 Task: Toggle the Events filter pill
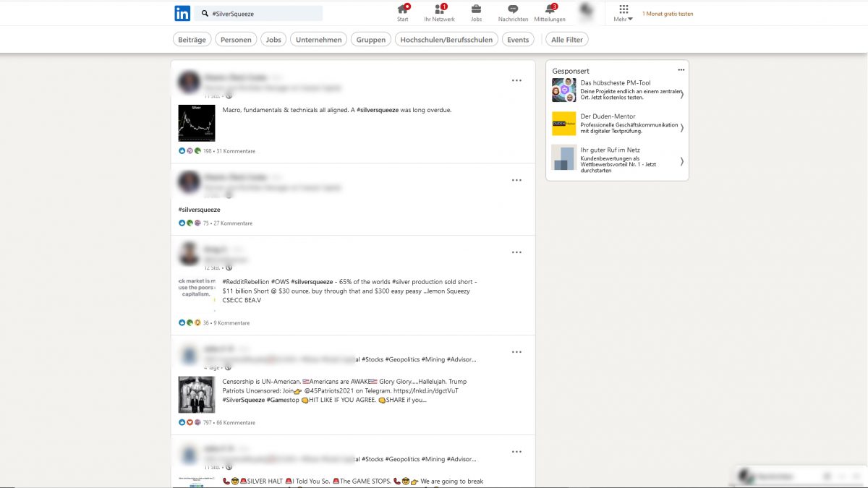[518, 40]
